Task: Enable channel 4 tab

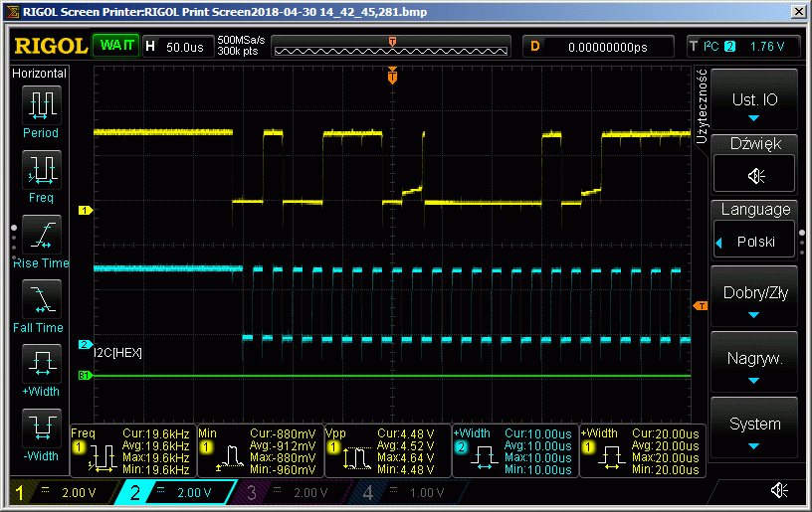Action: (409, 492)
